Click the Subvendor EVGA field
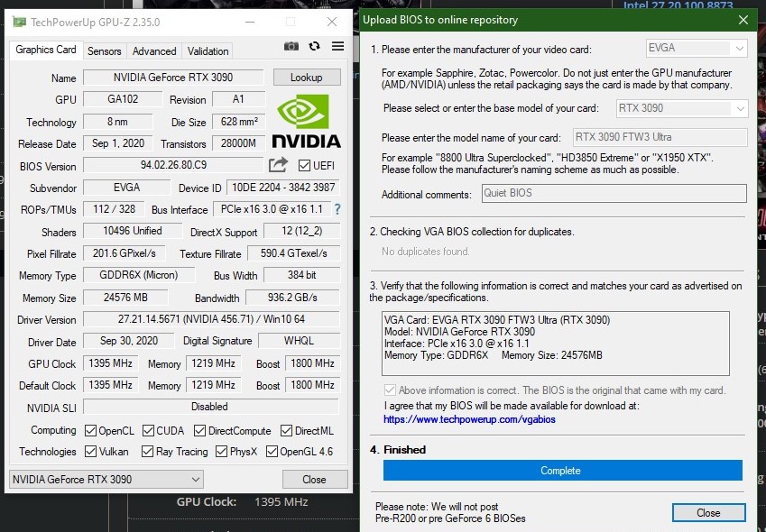766x532 pixels. (126, 188)
